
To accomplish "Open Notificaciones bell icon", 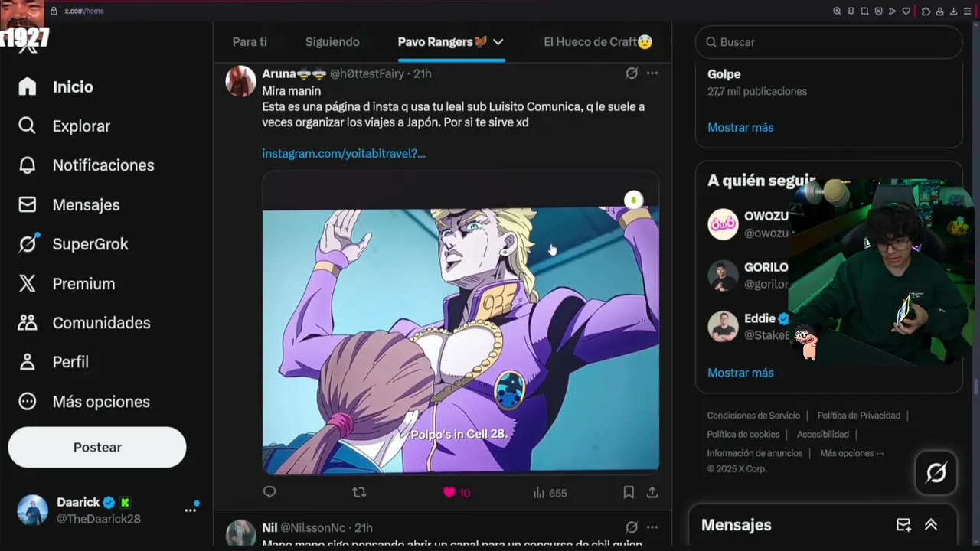I will tap(28, 165).
